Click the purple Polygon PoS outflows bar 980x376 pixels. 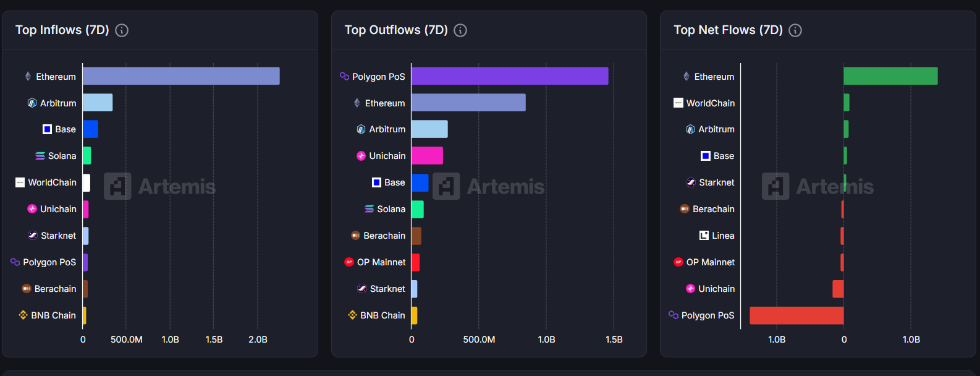pos(510,76)
